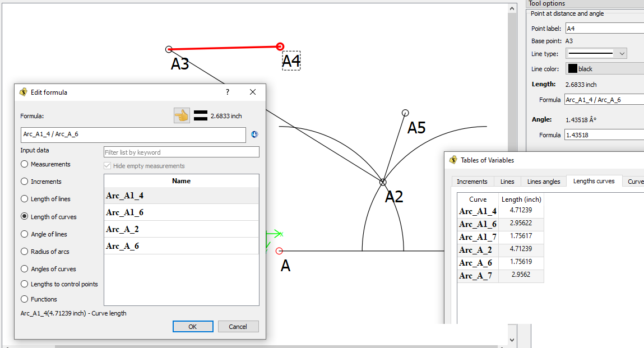This screenshot has width=644, height=348.
Task: Select the red base point A
Action: click(x=279, y=251)
